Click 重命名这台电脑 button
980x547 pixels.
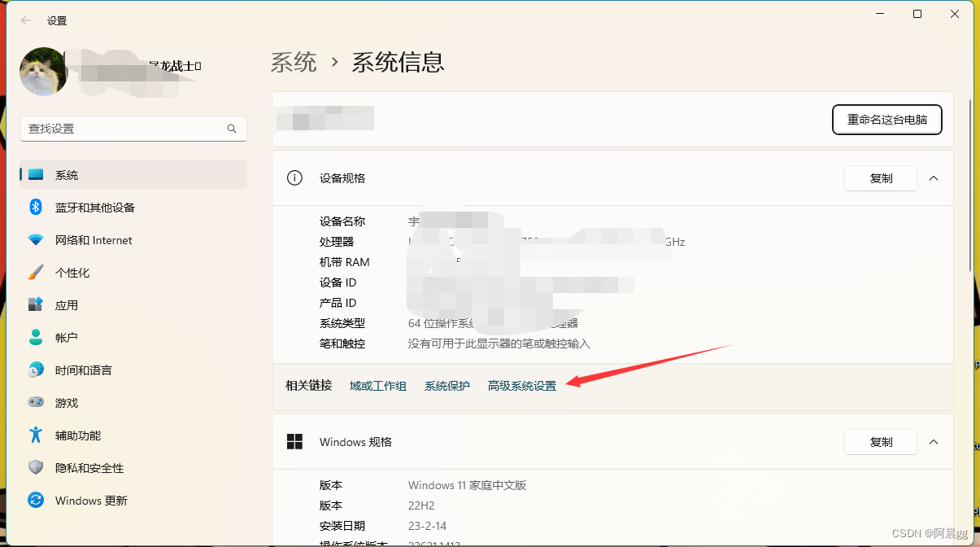pyautogui.click(x=887, y=120)
